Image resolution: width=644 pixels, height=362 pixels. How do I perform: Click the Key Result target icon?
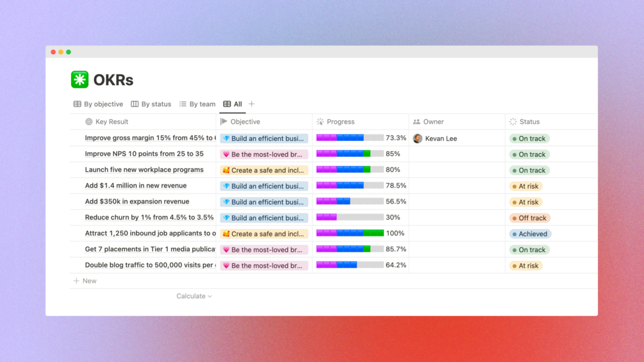pyautogui.click(x=88, y=122)
